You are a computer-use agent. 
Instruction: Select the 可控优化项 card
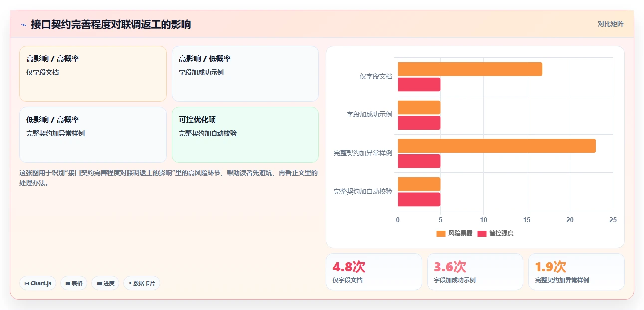click(245, 135)
